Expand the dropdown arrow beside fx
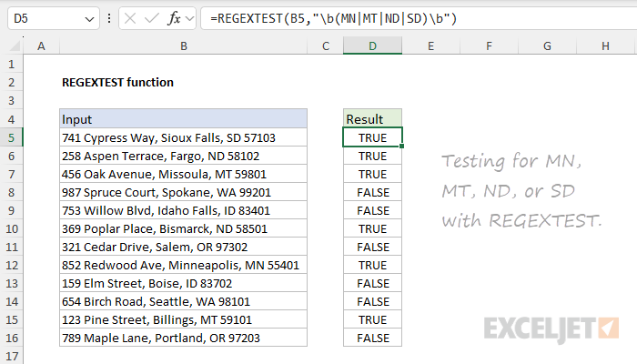637x364 pixels. tap(189, 18)
